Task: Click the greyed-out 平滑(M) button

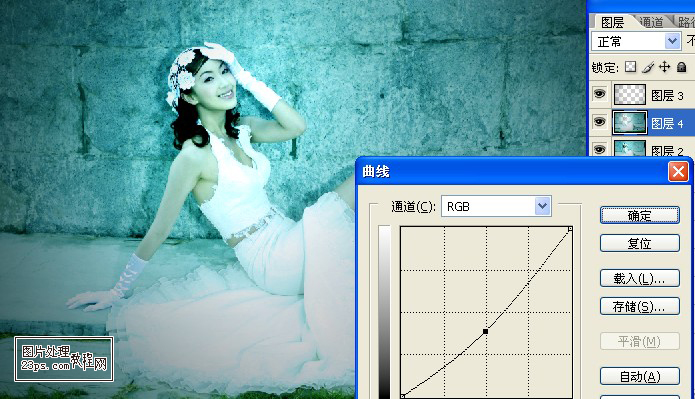Action: coord(640,341)
